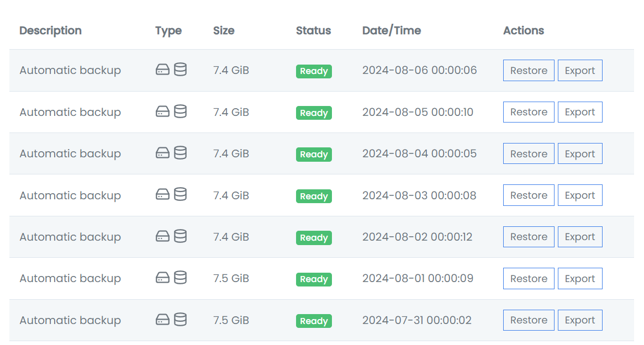Click the Status column header

[x=313, y=31]
